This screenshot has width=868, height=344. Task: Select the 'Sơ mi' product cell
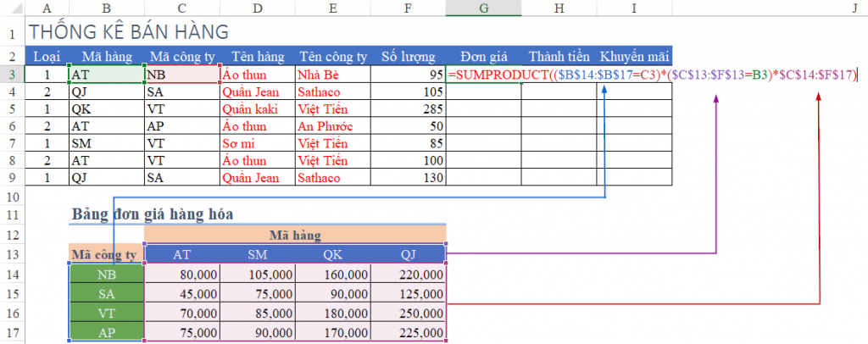258,144
